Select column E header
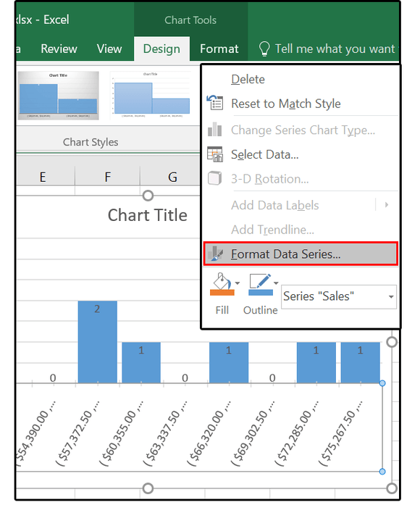420x505 pixels. pyautogui.click(x=43, y=177)
